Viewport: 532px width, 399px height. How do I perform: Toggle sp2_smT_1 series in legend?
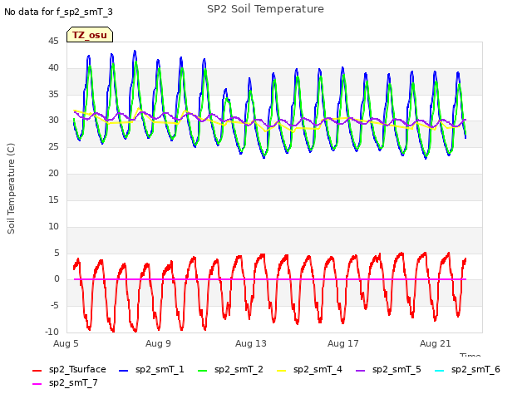click(151, 369)
